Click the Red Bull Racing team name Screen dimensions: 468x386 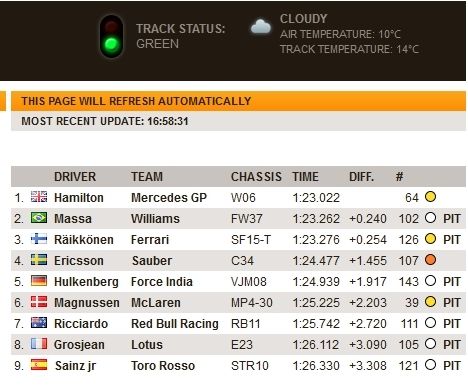pyautogui.click(x=175, y=324)
